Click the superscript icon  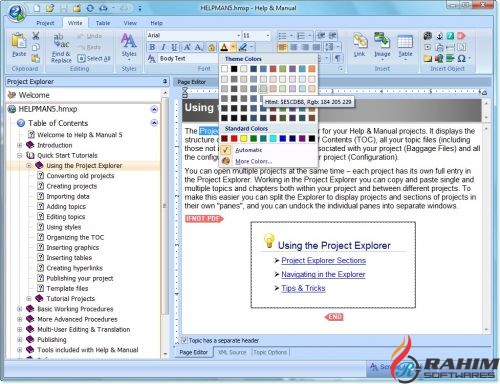(187, 47)
